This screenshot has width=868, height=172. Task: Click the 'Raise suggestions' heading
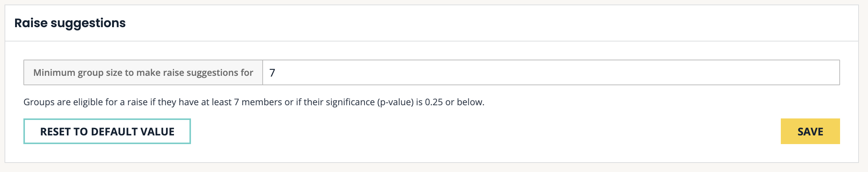70,23
